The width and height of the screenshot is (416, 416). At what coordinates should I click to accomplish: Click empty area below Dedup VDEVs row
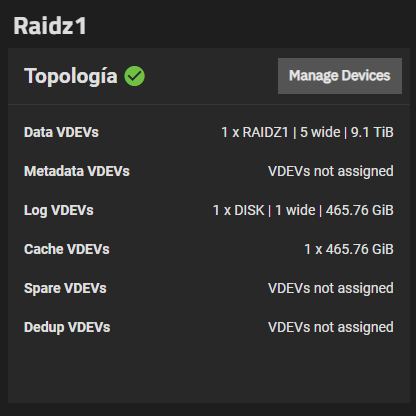tap(209, 370)
